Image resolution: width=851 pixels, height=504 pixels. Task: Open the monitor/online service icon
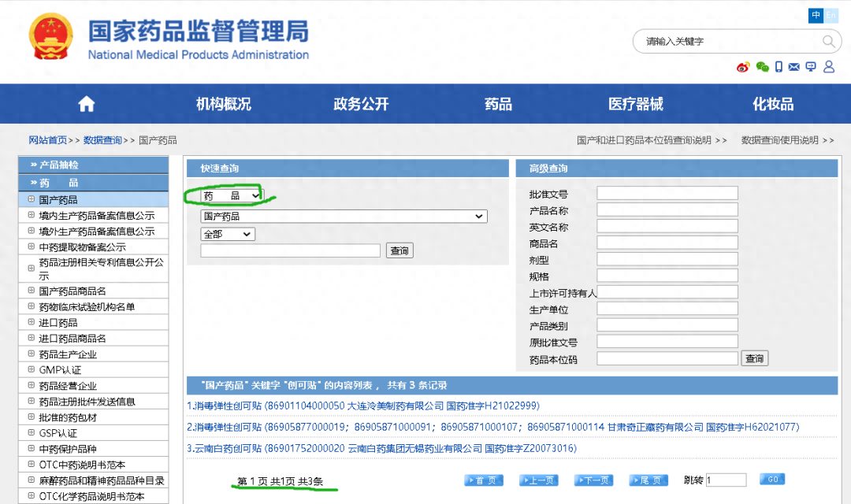(x=810, y=67)
